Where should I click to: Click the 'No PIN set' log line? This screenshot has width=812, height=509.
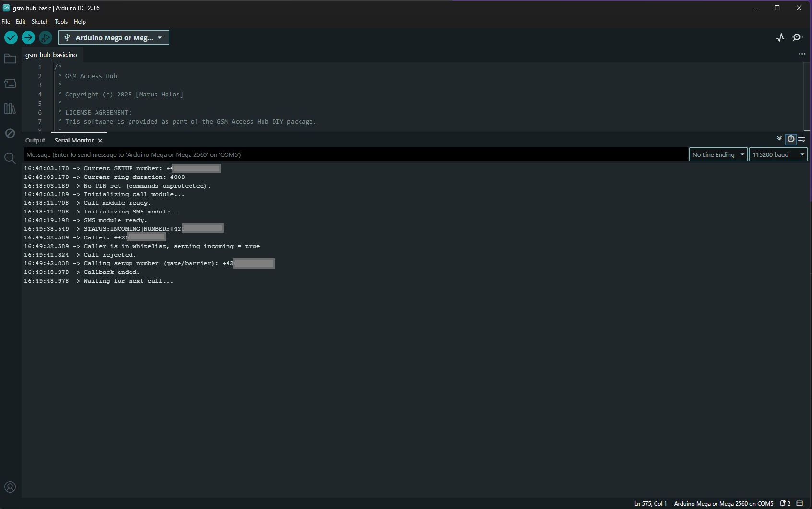(x=118, y=186)
